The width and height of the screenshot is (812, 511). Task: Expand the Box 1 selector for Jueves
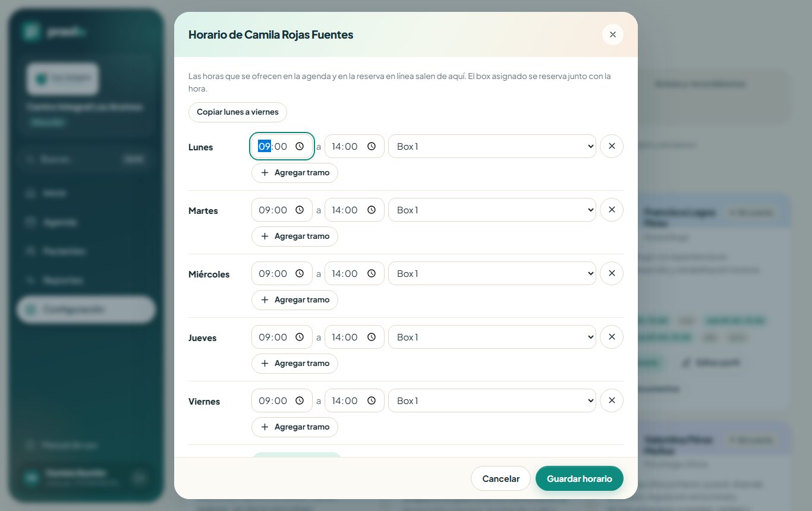point(492,337)
